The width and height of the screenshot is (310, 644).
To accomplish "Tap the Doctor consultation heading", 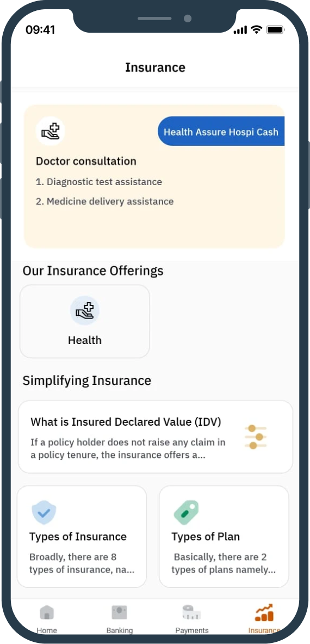I will [86, 161].
